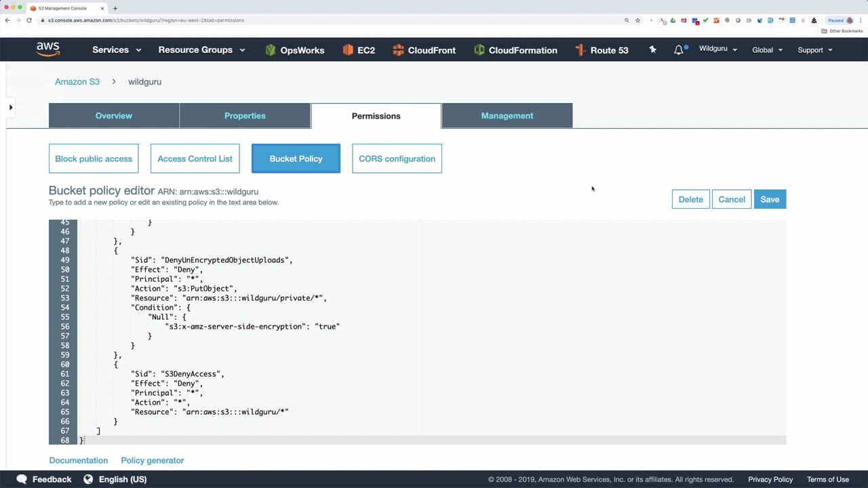868x488 pixels.
Task: Open the Chrome three-dot menu
Action: (861, 20)
